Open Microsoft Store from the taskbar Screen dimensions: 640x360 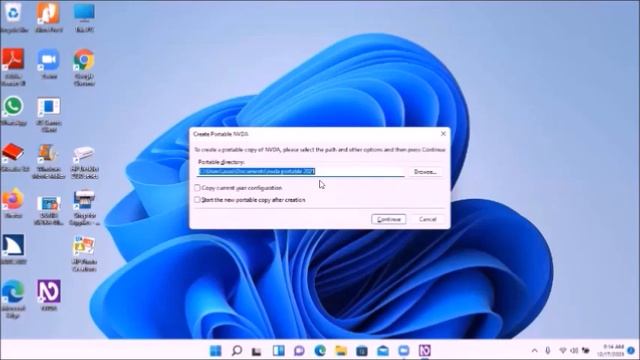point(362,351)
